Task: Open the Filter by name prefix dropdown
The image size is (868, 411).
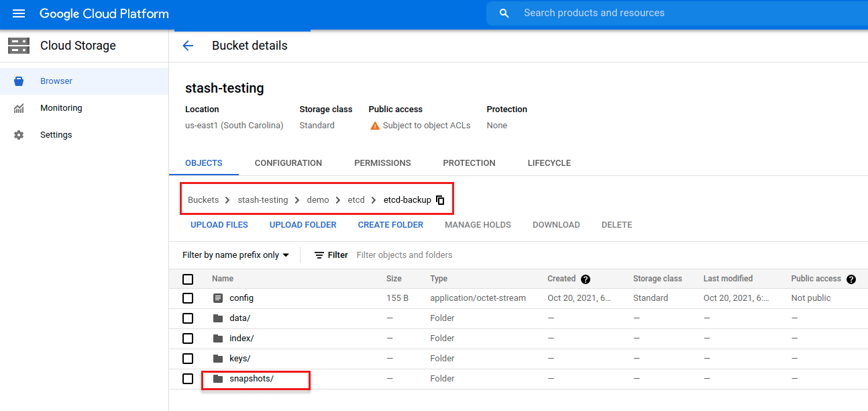Action: tap(235, 255)
